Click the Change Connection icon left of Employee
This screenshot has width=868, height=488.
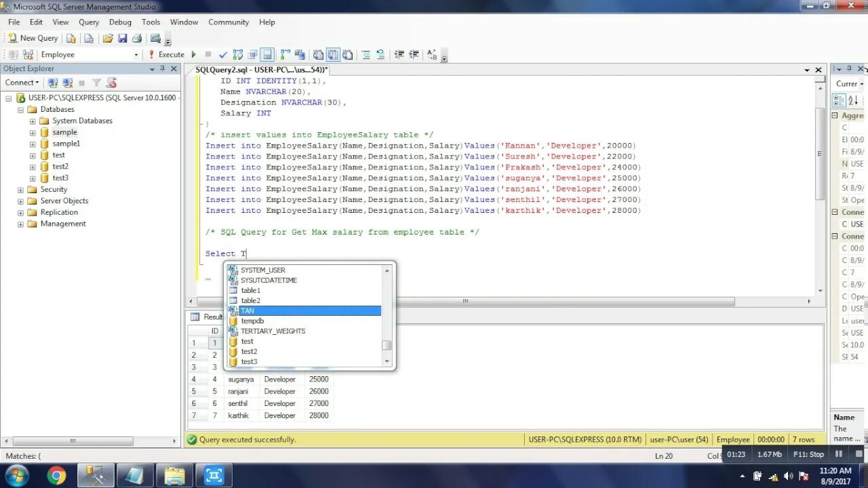(28, 54)
